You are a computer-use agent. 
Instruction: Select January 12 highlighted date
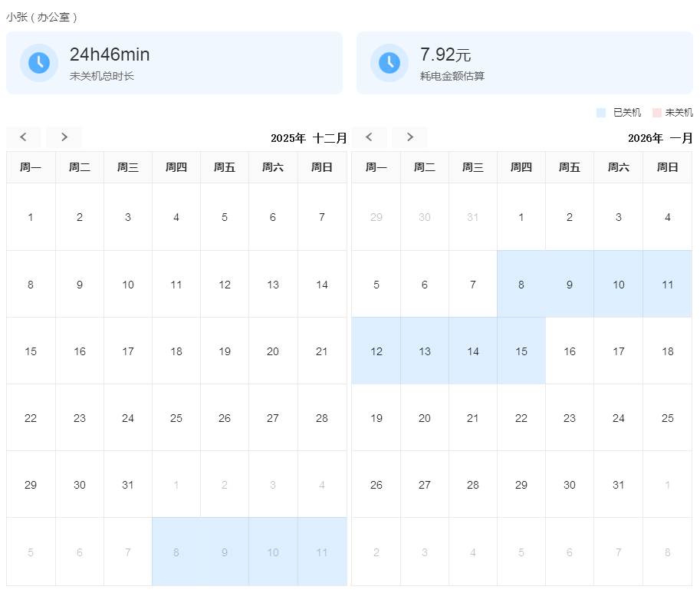[376, 351]
